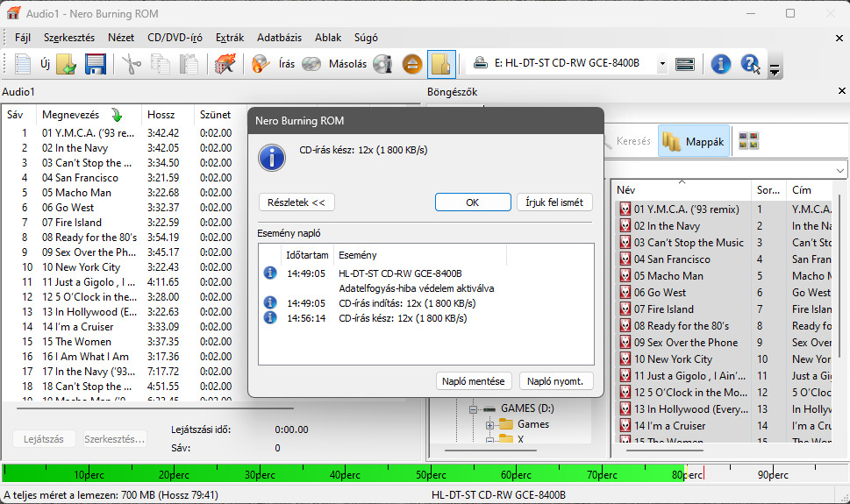Click the scissors cut icon
The image size is (850, 504).
(132, 64)
